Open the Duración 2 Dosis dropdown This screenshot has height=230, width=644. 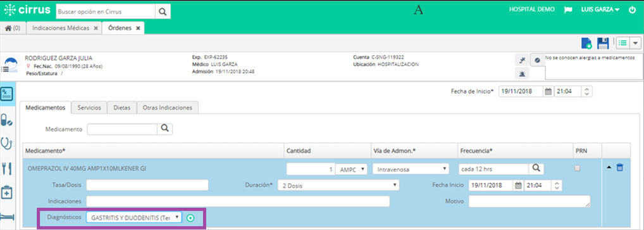click(338, 186)
